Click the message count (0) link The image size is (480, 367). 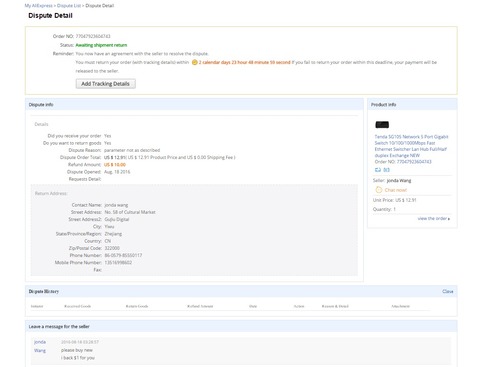click(386, 170)
